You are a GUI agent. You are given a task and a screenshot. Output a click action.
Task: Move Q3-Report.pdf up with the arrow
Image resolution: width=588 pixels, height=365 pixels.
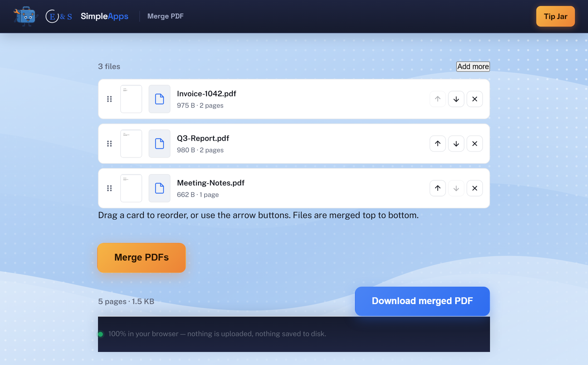pyautogui.click(x=438, y=144)
